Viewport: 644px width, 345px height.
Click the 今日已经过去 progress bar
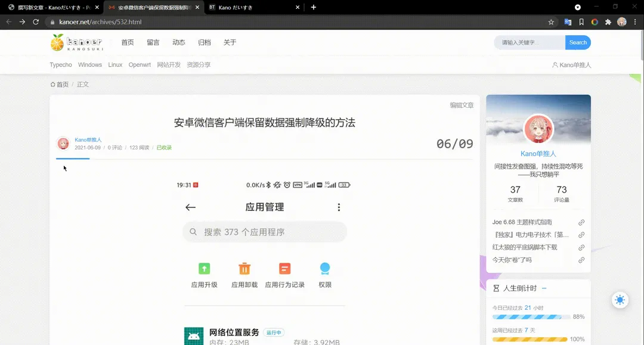tap(531, 317)
